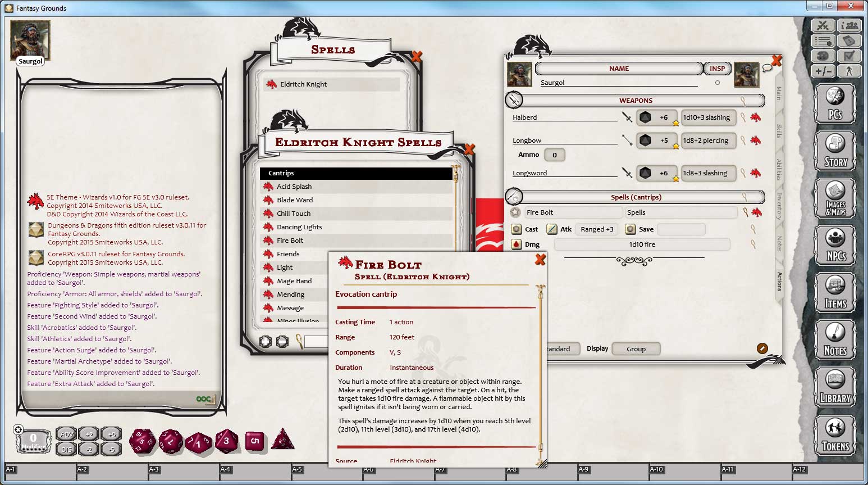Open the Library sidebar panel
Viewport: 868px width, 485px height.
pyautogui.click(x=835, y=388)
